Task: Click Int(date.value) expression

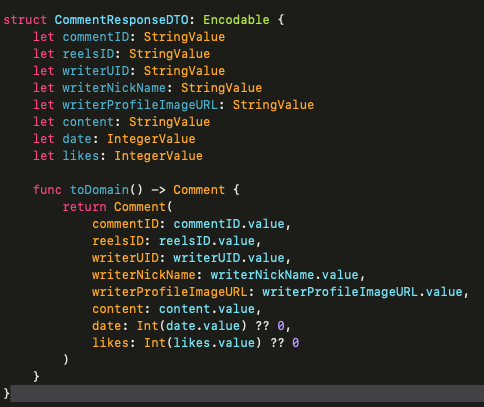Action: pyautogui.click(x=192, y=326)
